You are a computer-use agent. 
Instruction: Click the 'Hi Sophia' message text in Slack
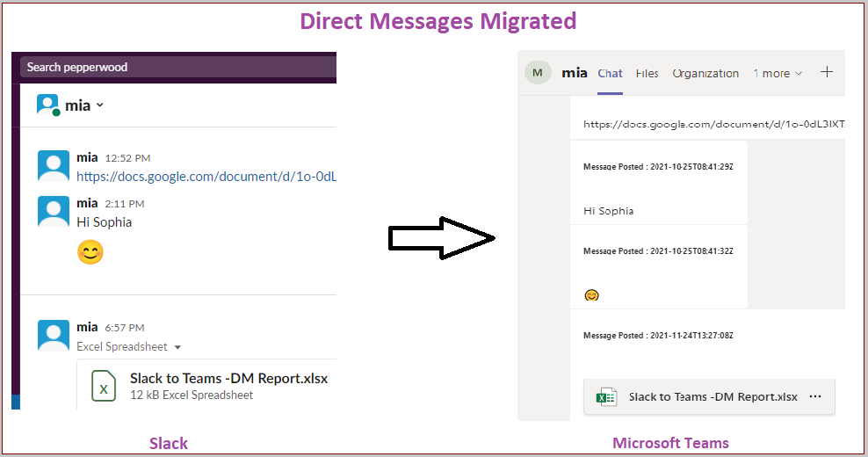(104, 222)
